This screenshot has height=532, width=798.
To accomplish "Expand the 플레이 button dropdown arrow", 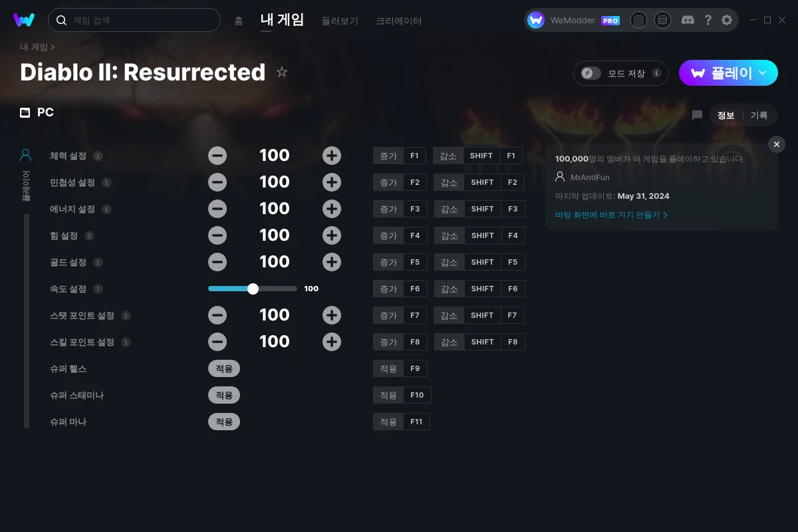I will click(x=763, y=73).
